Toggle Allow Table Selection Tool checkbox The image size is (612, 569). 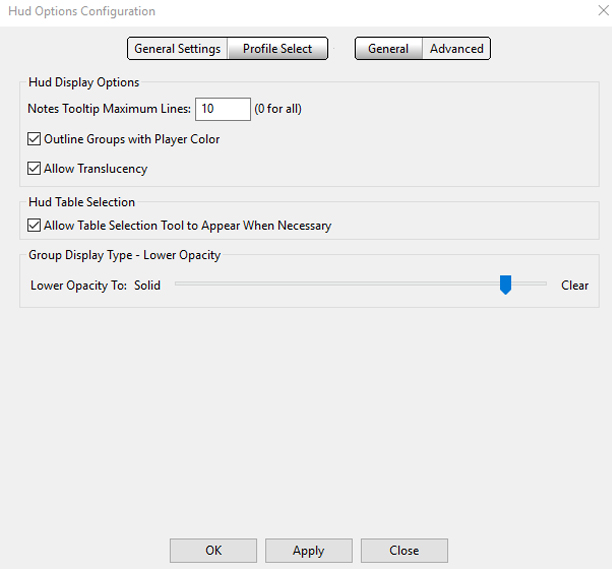point(34,226)
